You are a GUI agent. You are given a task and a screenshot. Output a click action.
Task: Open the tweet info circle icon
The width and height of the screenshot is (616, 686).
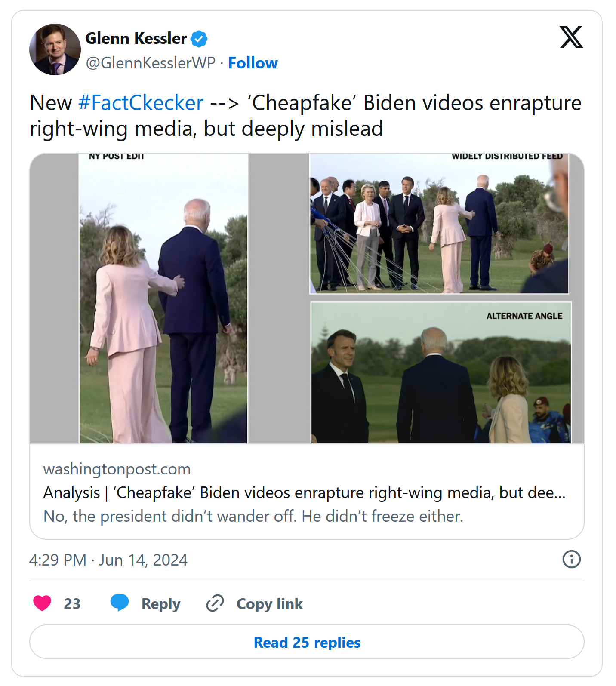(x=571, y=559)
